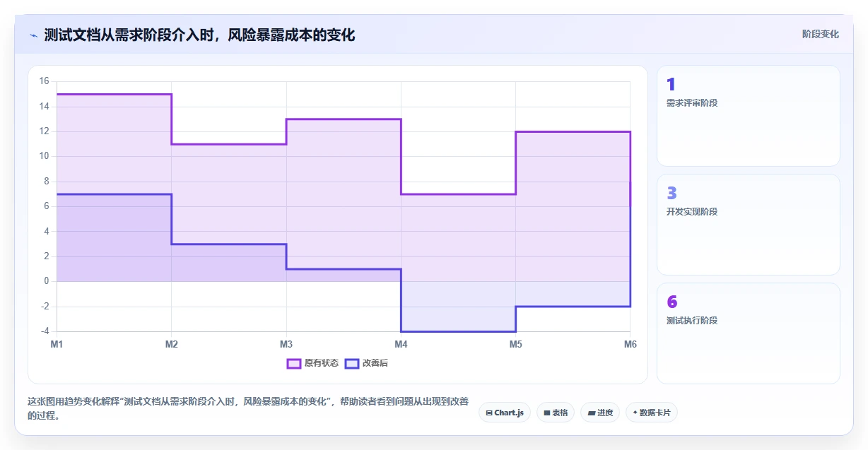Click the M4 x-axis label
Screen dimensions: 868x450
tap(401, 344)
